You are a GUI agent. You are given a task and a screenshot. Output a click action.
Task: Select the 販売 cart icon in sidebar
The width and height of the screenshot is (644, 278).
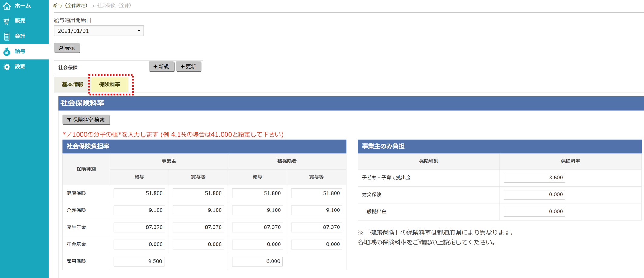click(x=7, y=21)
